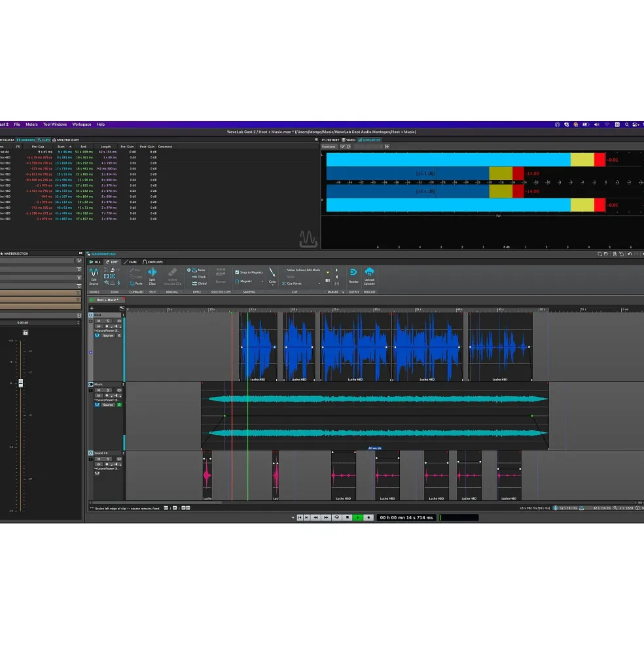The image size is (644, 645).
Task: Open the Spectroscope tab
Action: coord(66,140)
